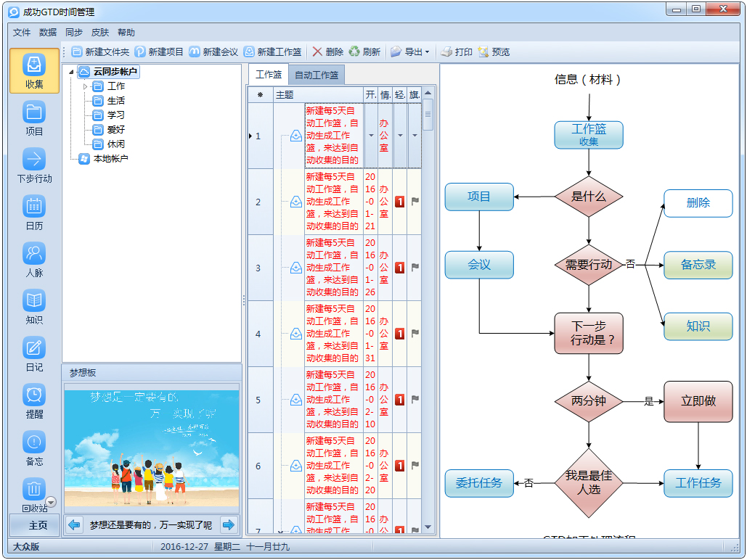
Task: Click the flag icon in row 2
Action: [x=415, y=202]
